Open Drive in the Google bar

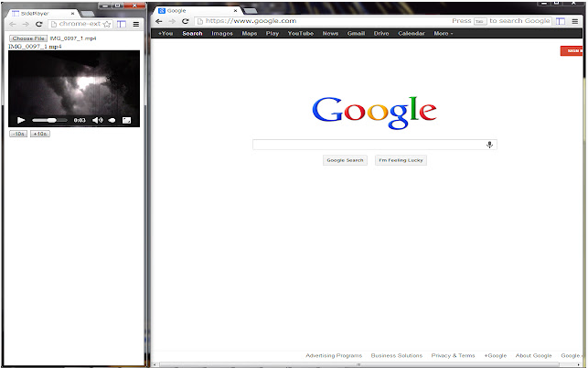(381, 34)
